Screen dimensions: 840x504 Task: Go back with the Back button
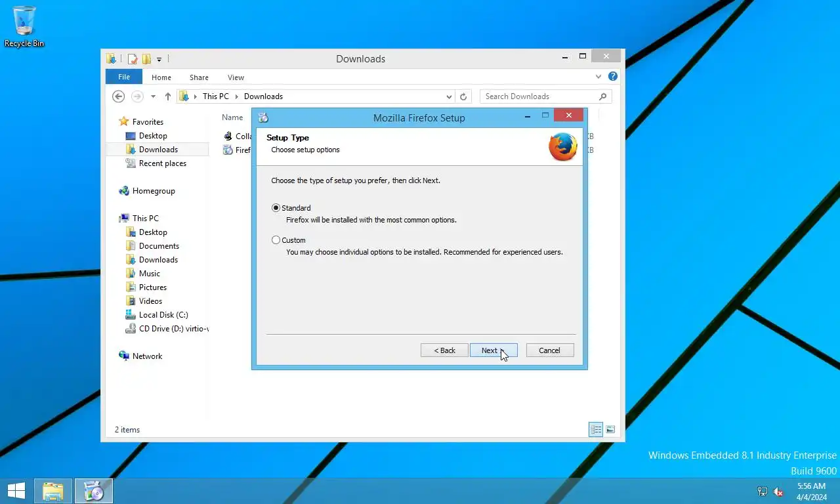[x=444, y=350]
